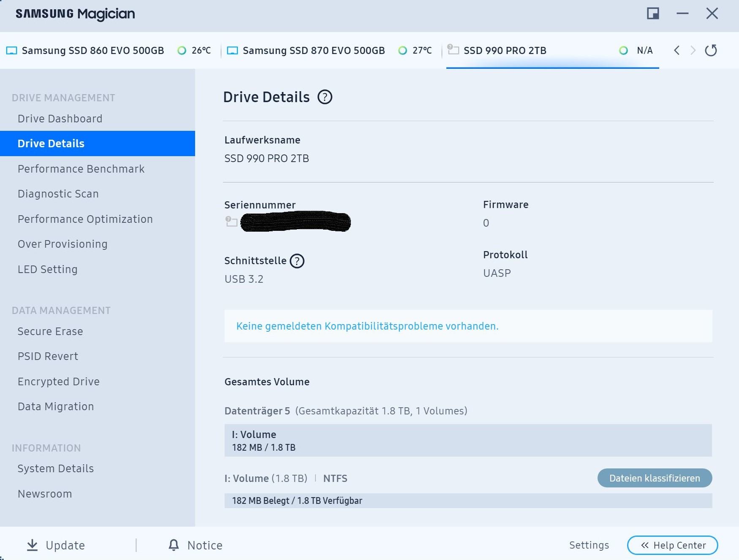
Task: Open Data Migration page
Action: click(98, 406)
